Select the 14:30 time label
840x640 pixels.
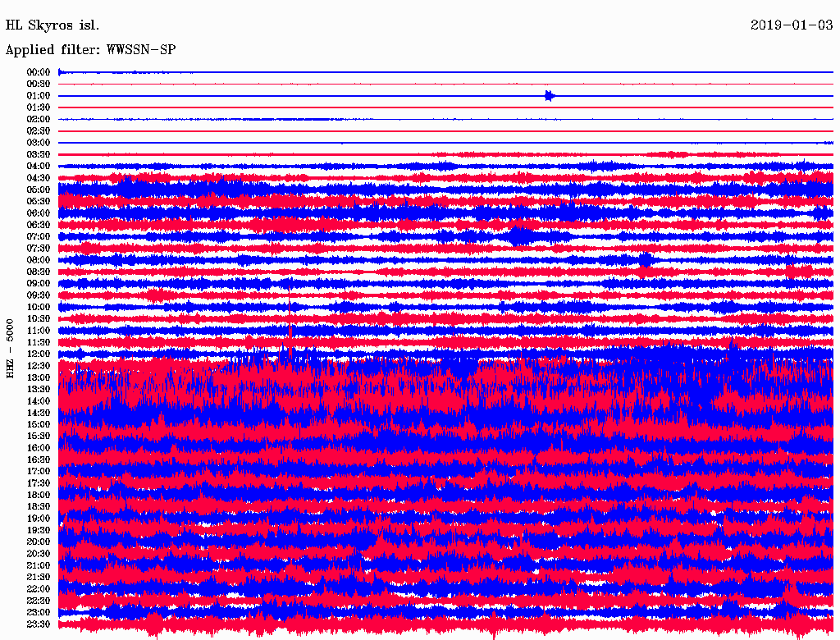[39, 413]
